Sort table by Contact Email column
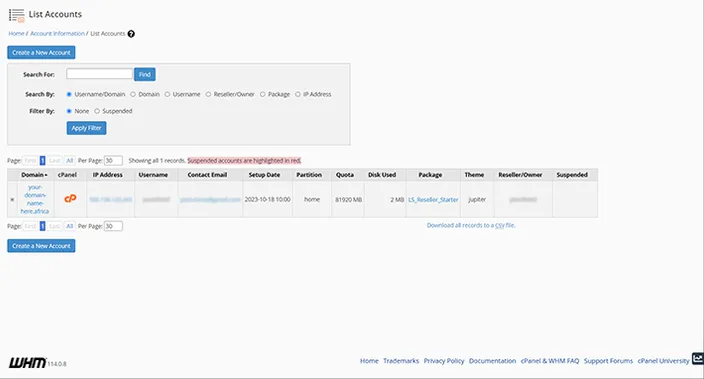Image resolution: width=704 pixels, height=379 pixels. (207, 175)
